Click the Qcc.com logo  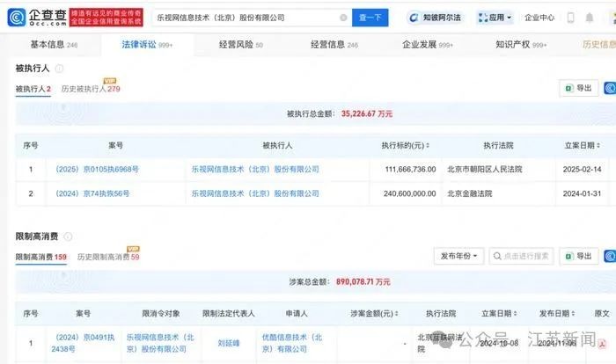click(37, 18)
